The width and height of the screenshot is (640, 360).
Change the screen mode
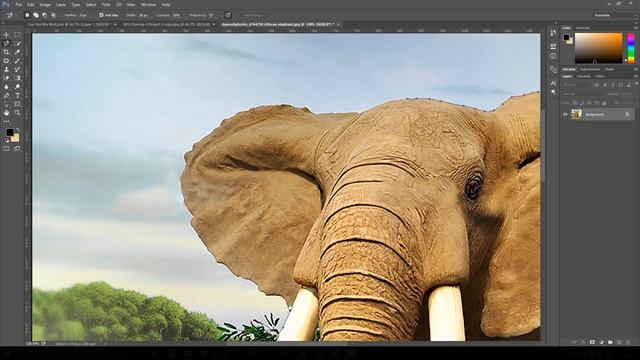pyautogui.click(x=17, y=149)
